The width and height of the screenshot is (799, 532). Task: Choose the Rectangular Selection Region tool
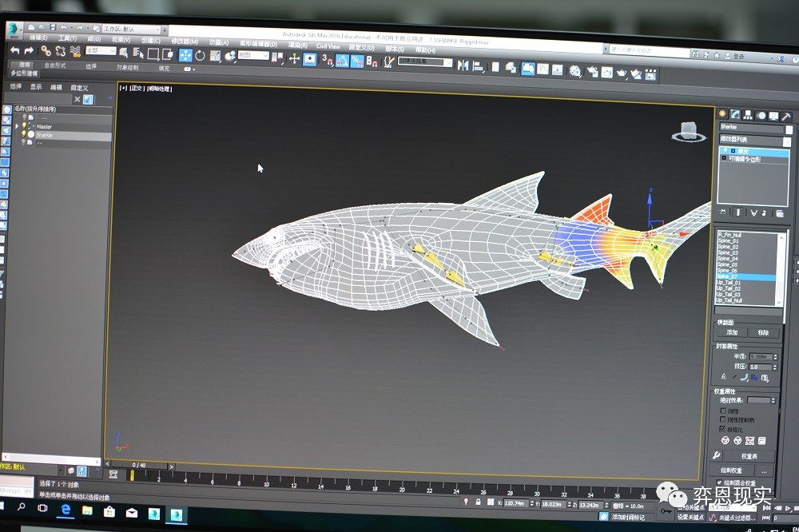coord(153,54)
